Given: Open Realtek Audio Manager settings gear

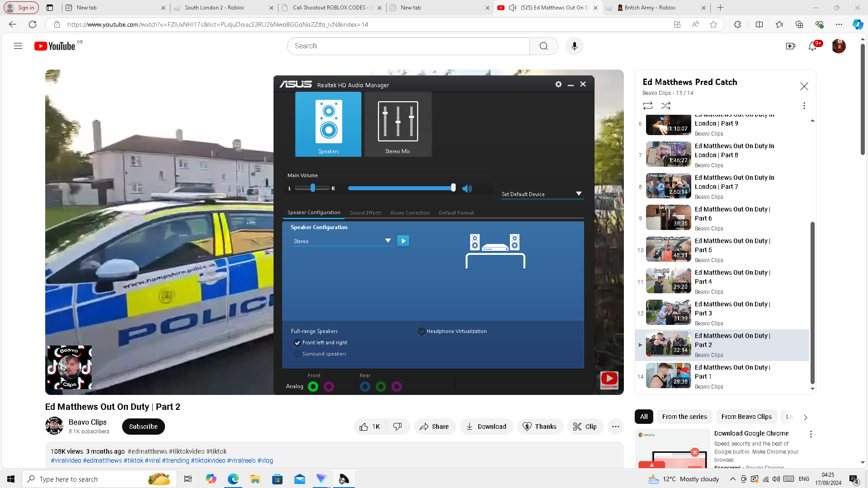Looking at the screenshot, I should [x=558, y=84].
